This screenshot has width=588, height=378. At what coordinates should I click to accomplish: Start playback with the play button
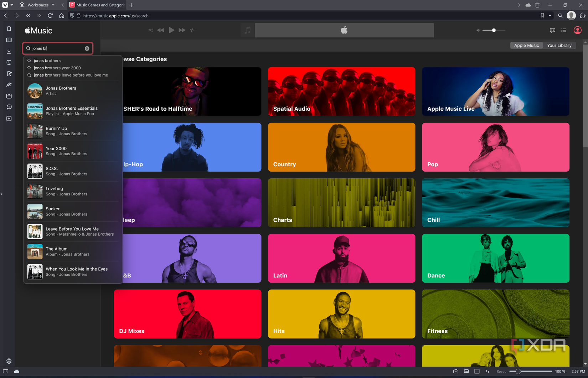point(171,30)
